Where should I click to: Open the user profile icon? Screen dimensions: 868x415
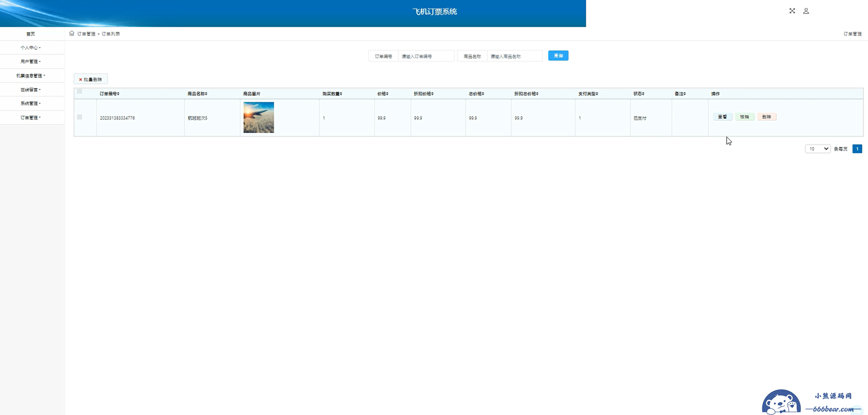pyautogui.click(x=806, y=11)
